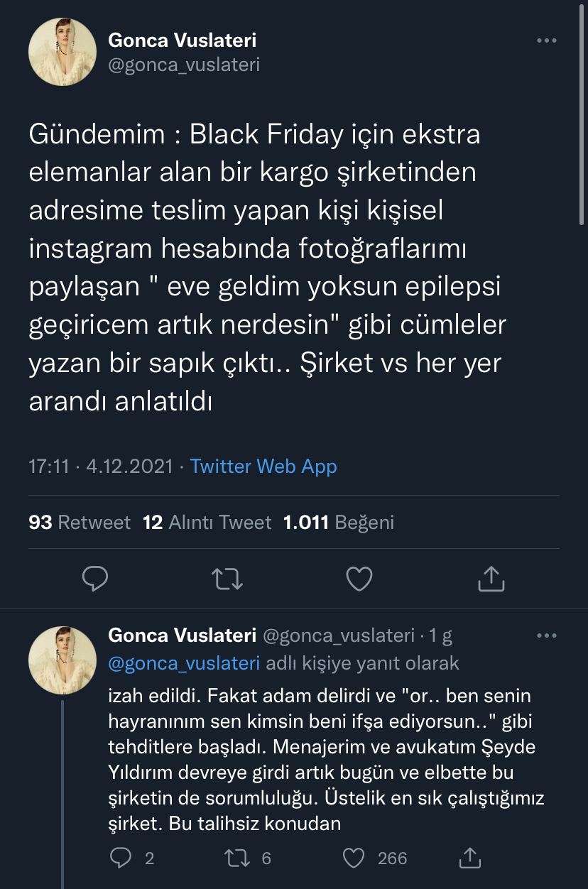Like the main tweet with the heart icon
This screenshot has width=588, height=889.
click(359, 579)
